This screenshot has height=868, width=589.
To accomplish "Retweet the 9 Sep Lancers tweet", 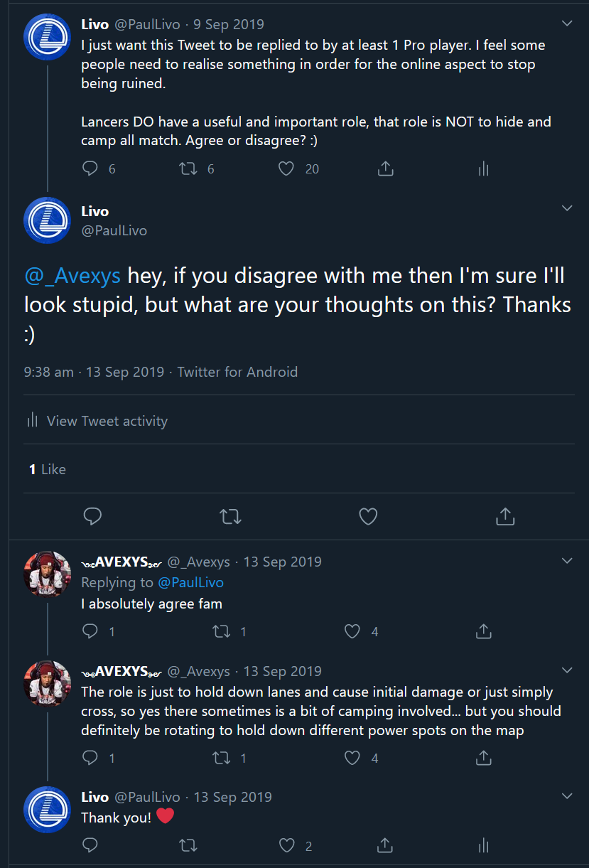I will click(188, 168).
